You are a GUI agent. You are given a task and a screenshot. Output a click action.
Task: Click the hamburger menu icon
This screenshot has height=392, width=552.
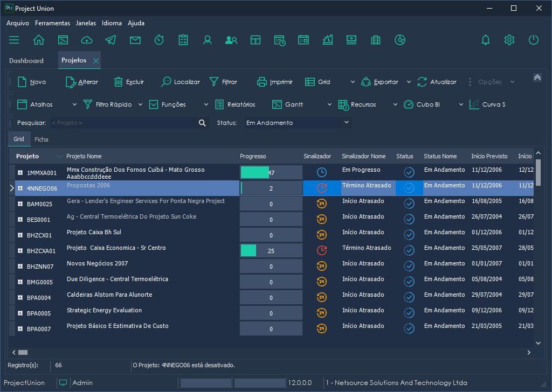(14, 40)
